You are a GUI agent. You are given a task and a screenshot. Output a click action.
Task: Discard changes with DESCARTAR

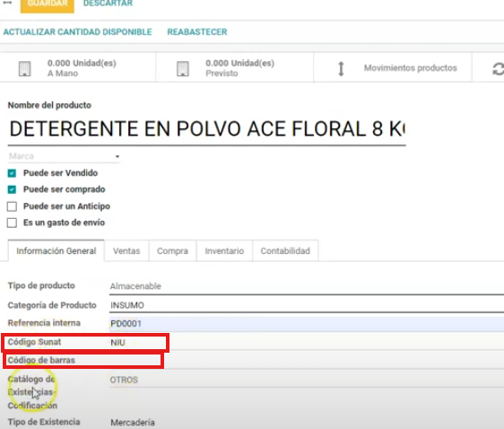pyautogui.click(x=108, y=4)
